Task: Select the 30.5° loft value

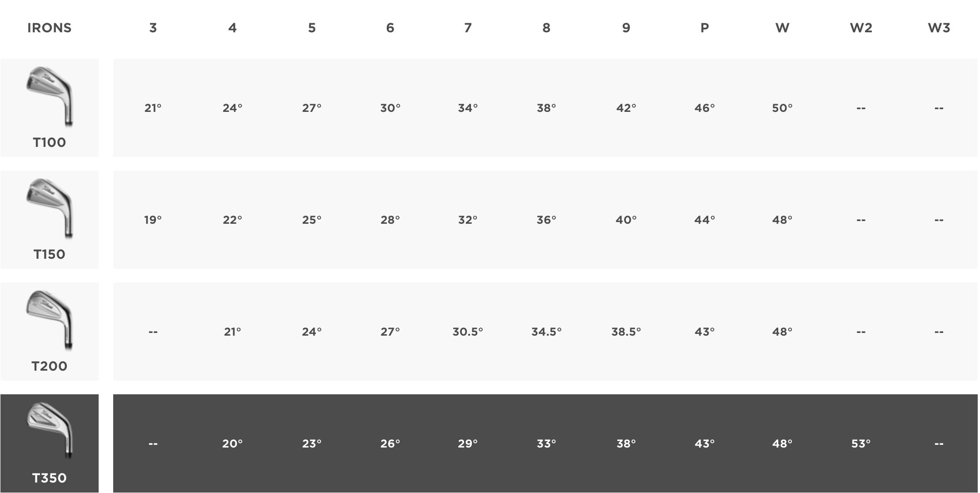Action: pyautogui.click(x=468, y=332)
